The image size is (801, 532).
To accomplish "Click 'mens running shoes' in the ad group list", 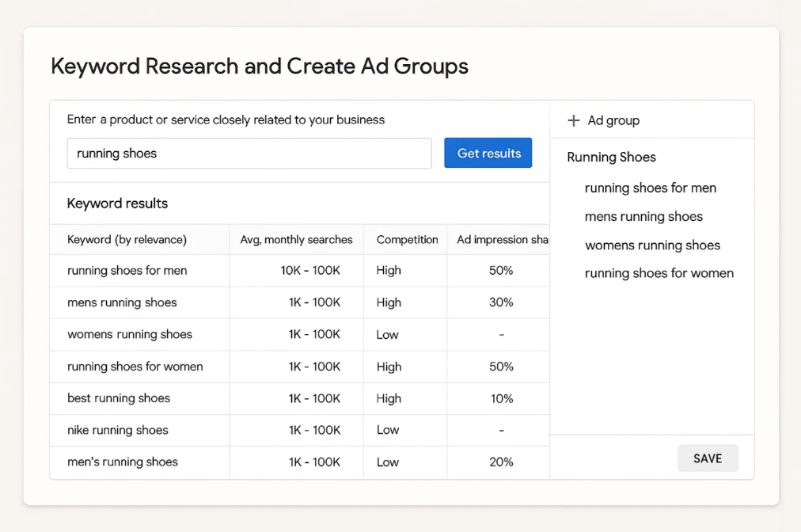I will (643, 217).
